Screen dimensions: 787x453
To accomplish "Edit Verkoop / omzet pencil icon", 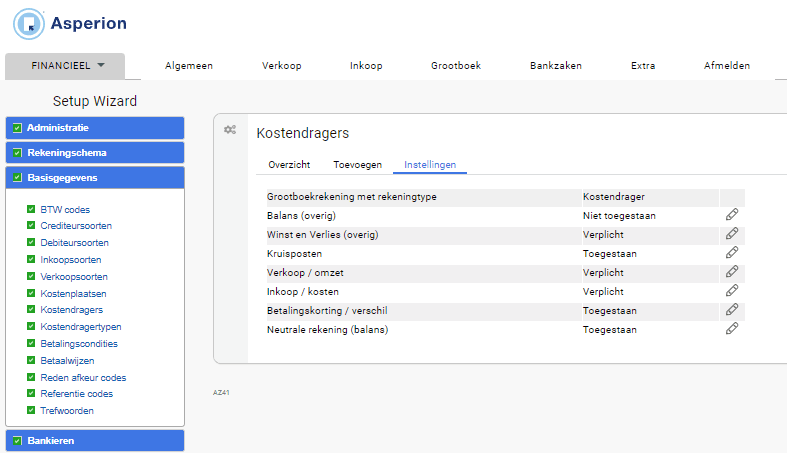I will click(732, 272).
